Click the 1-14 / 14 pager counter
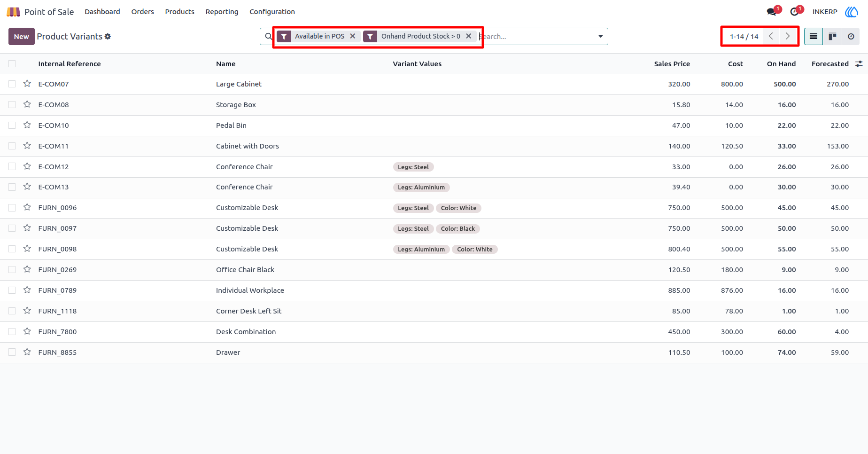868x454 pixels. click(x=744, y=37)
